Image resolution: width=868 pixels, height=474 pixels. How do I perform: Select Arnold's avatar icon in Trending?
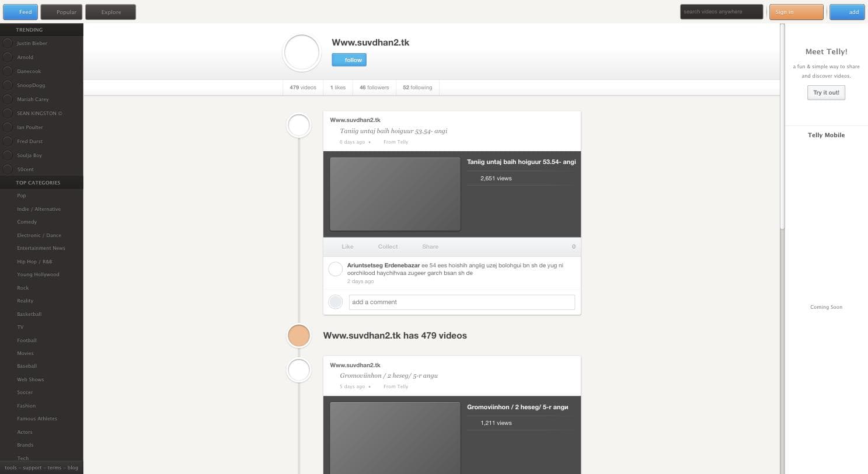(8, 57)
